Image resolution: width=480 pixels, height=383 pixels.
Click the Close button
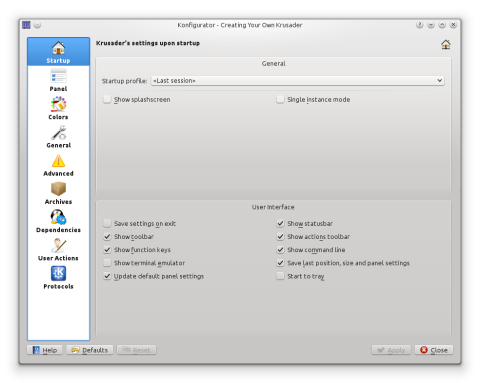click(x=434, y=350)
